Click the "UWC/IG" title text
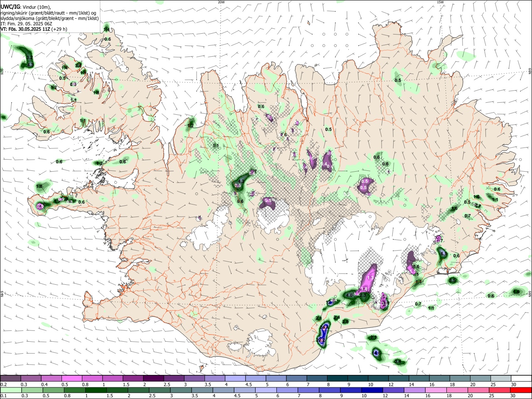Image resolution: width=532 pixels, height=399 pixels. tap(10, 7)
